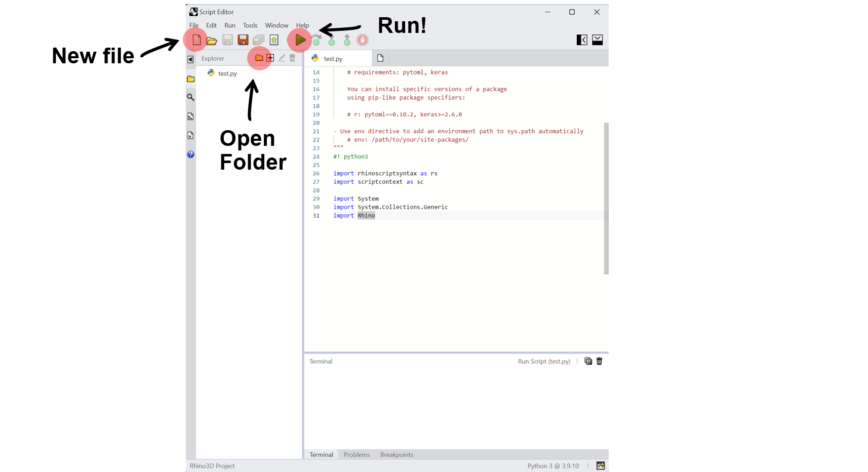The image size is (868, 472).
Task: Click the copy icon in Terminal header
Action: point(588,361)
